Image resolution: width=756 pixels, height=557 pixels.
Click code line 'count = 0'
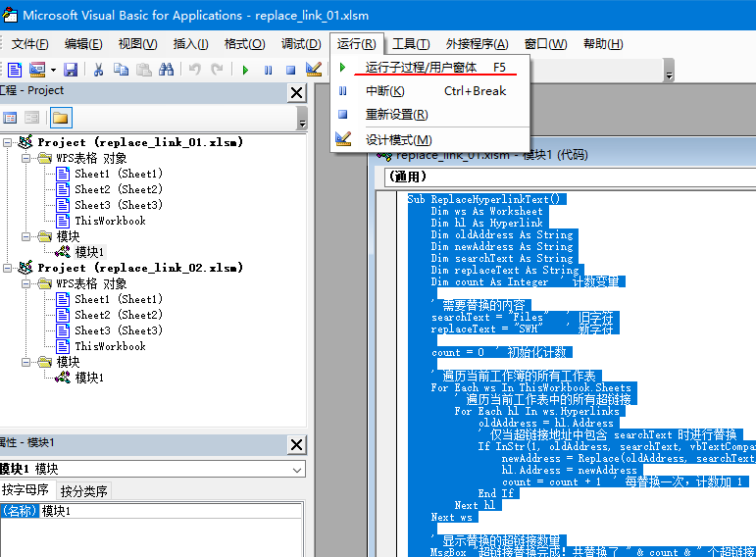[x=458, y=352]
